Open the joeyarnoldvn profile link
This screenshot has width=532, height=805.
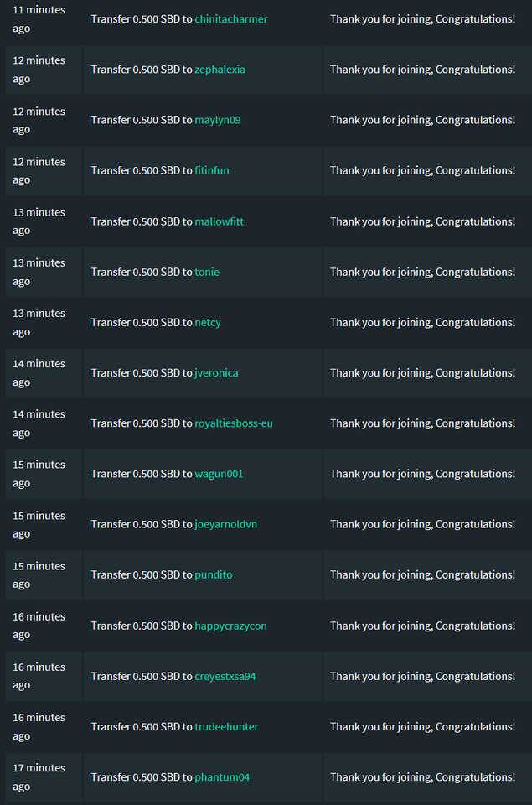tap(226, 524)
